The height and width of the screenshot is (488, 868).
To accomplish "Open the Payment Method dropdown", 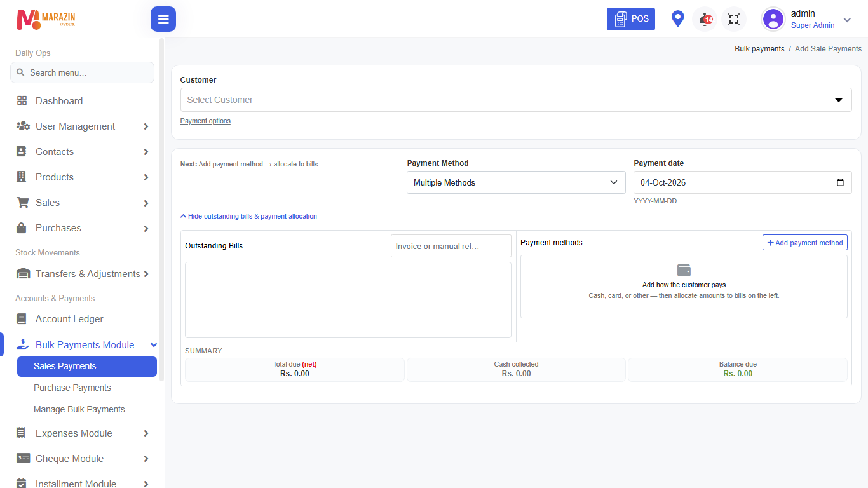I will click(516, 182).
